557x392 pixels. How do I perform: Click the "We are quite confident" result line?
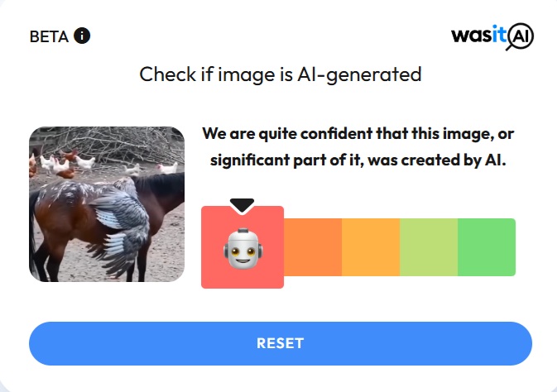pos(358,134)
